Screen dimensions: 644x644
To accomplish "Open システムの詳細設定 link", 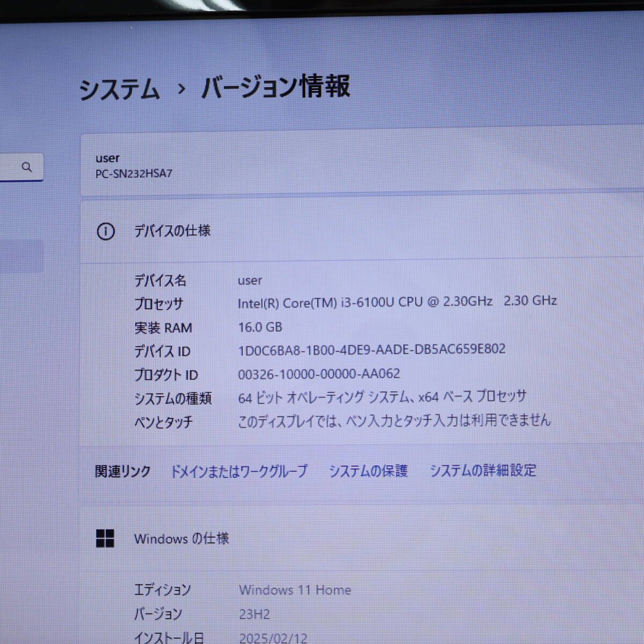I will pos(483,470).
